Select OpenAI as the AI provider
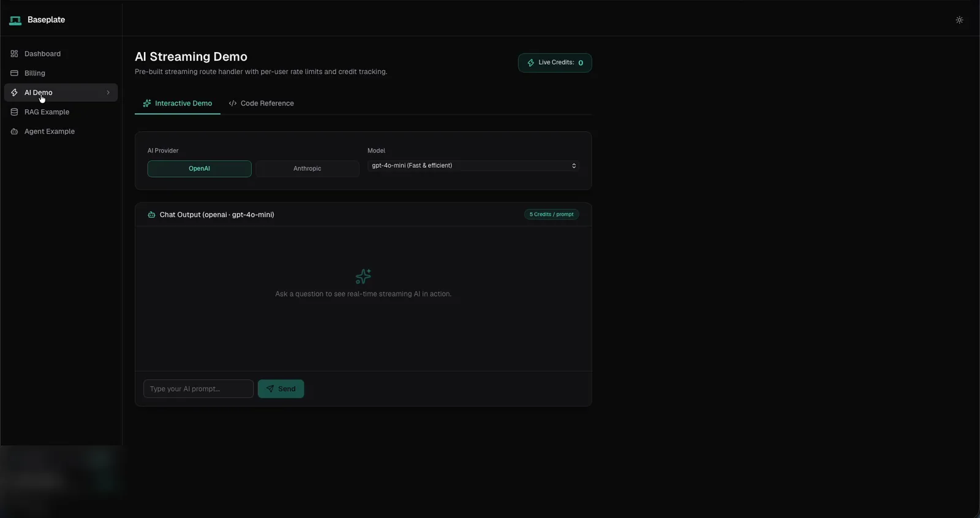Viewport: 980px width, 518px height. [x=199, y=169]
